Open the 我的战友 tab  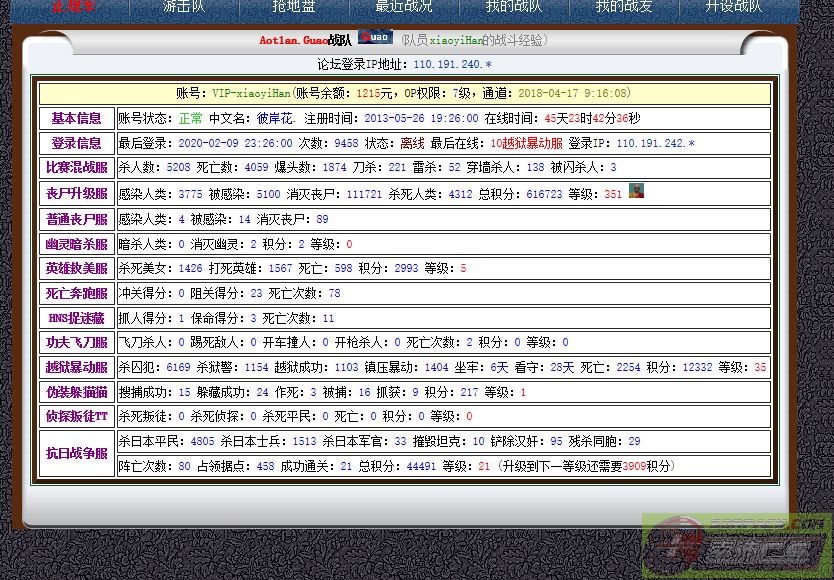click(x=624, y=6)
